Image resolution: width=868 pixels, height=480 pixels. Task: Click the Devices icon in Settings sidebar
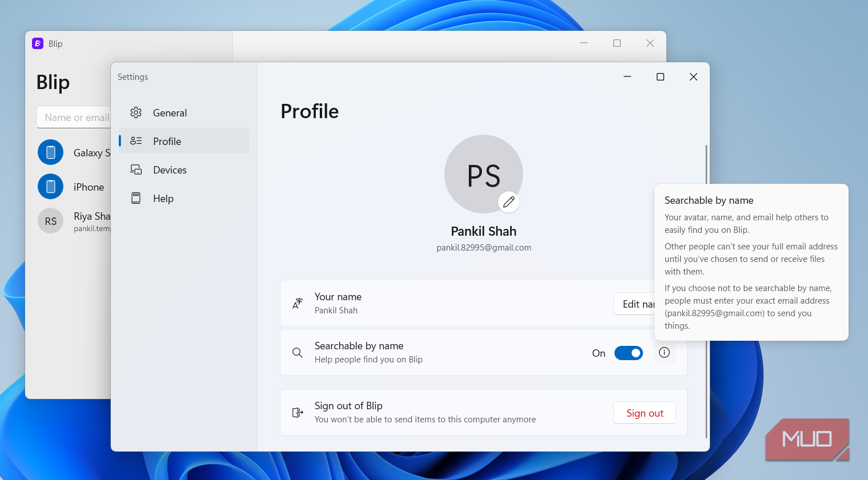(x=136, y=170)
